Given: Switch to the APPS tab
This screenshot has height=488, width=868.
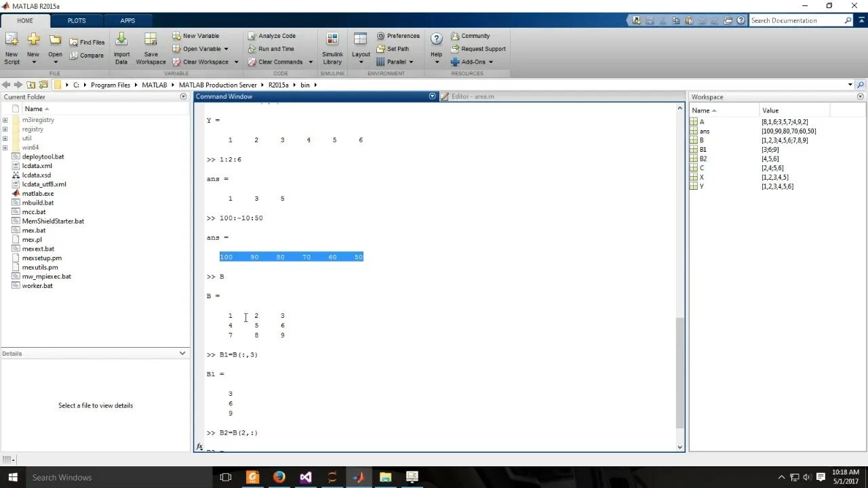Looking at the screenshot, I should 127,20.
